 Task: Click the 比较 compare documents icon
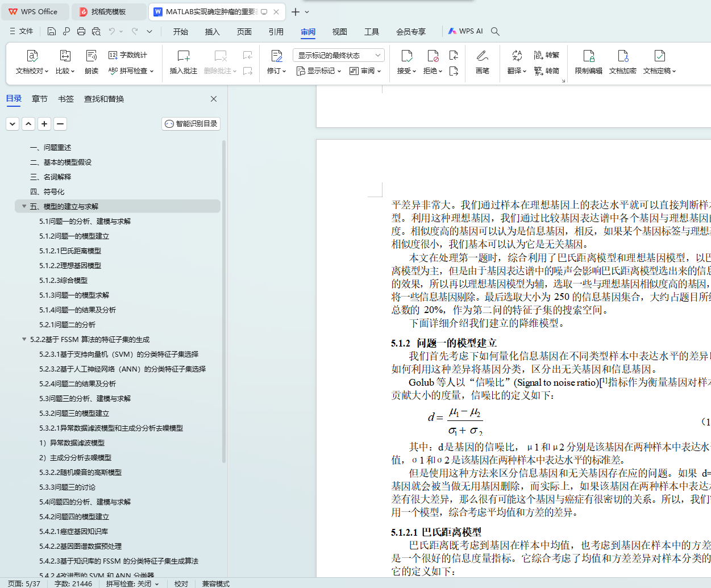65,56
